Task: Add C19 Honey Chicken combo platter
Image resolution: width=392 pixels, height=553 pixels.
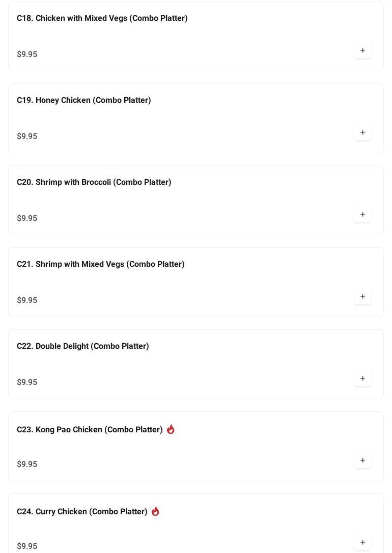Action: coord(362,133)
